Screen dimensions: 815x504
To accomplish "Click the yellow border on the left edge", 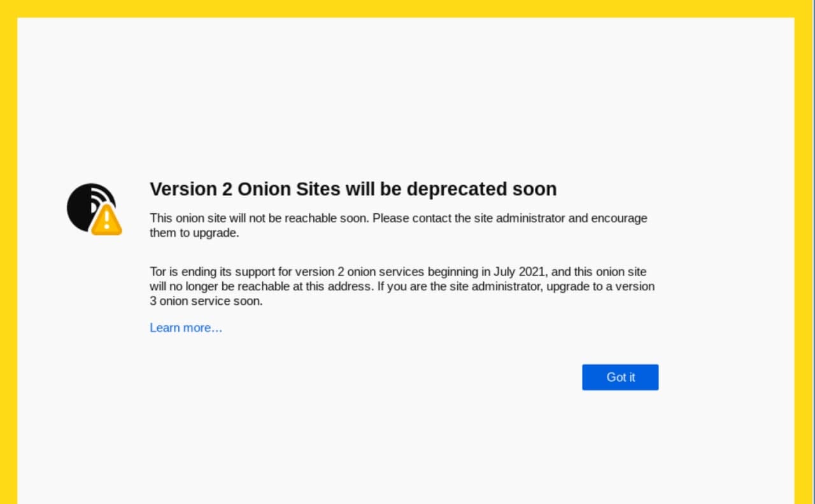I will coord(8,255).
